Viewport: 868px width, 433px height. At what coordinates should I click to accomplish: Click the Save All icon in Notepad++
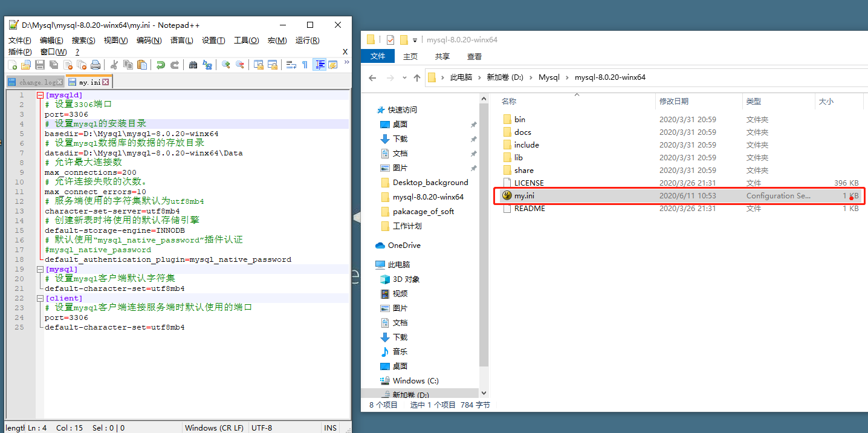point(54,65)
